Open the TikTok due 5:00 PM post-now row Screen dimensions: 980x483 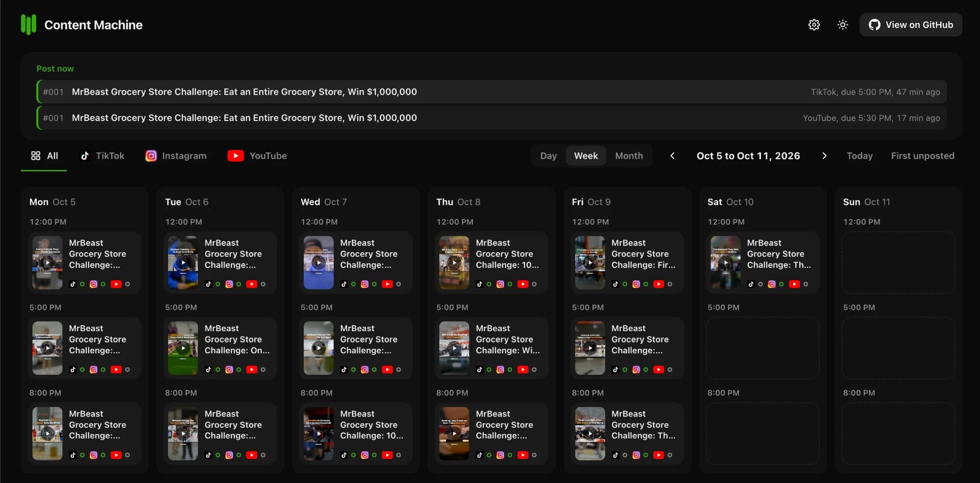[x=491, y=92]
